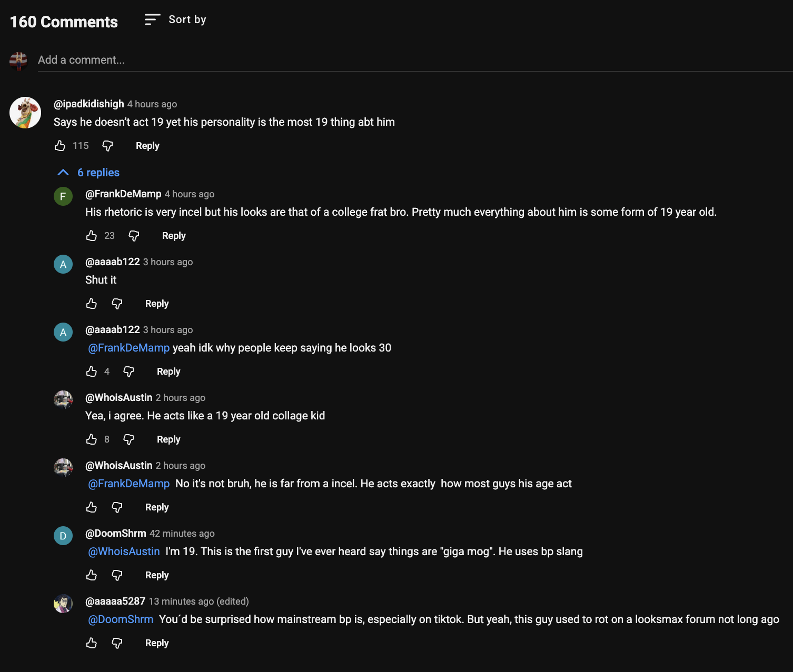Dislike the "Shut it" reply
793x672 pixels.
coord(117,304)
